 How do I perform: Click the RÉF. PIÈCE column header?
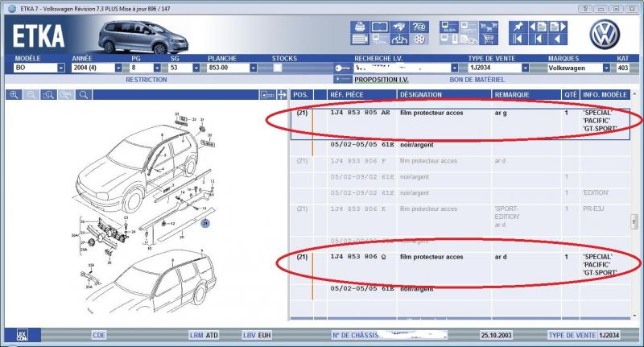[361, 95]
